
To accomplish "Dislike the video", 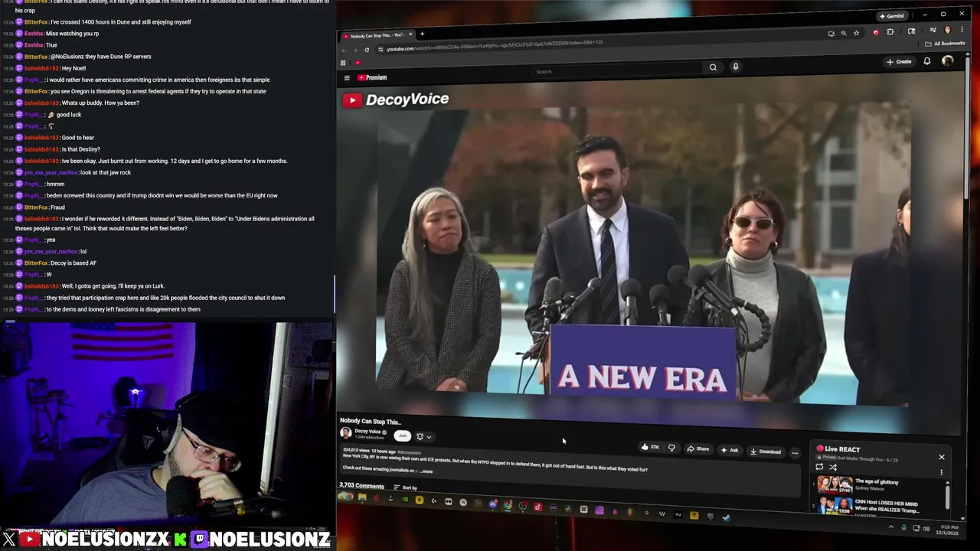I will coord(671,448).
